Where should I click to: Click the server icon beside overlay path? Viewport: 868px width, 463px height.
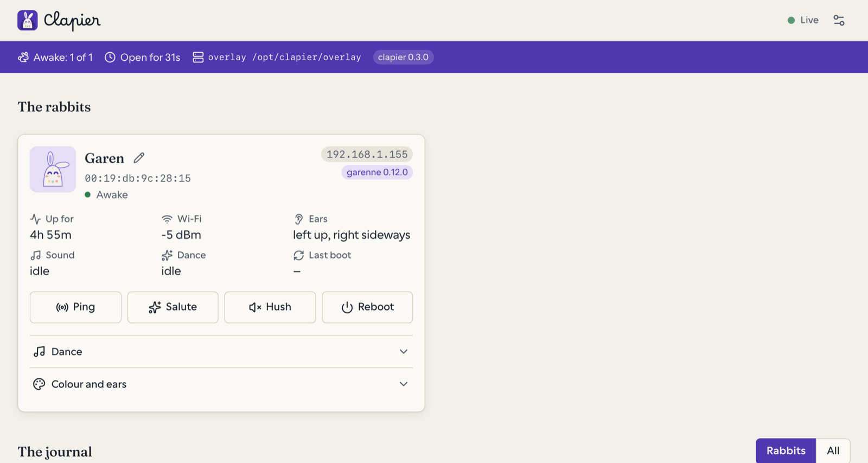[198, 57]
